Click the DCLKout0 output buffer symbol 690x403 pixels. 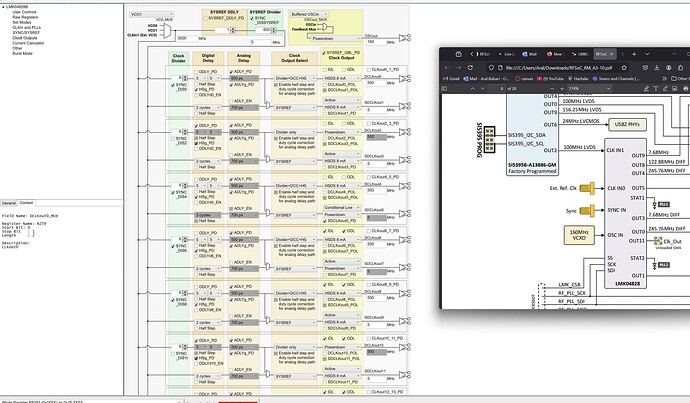404,79
